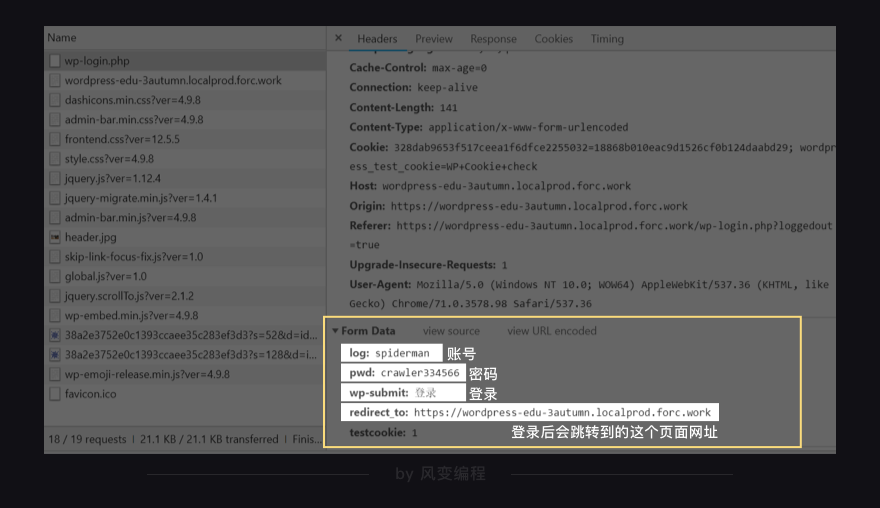Select the avatar request with s=128

(185, 355)
